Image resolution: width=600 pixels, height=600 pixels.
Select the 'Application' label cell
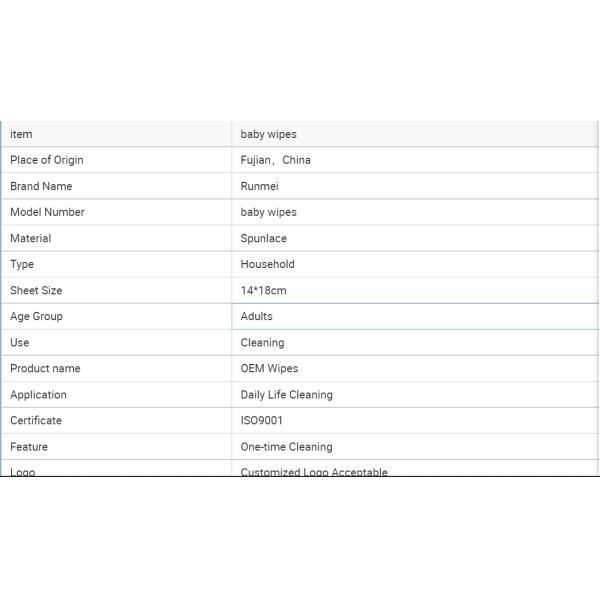pyautogui.click(x=38, y=394)
